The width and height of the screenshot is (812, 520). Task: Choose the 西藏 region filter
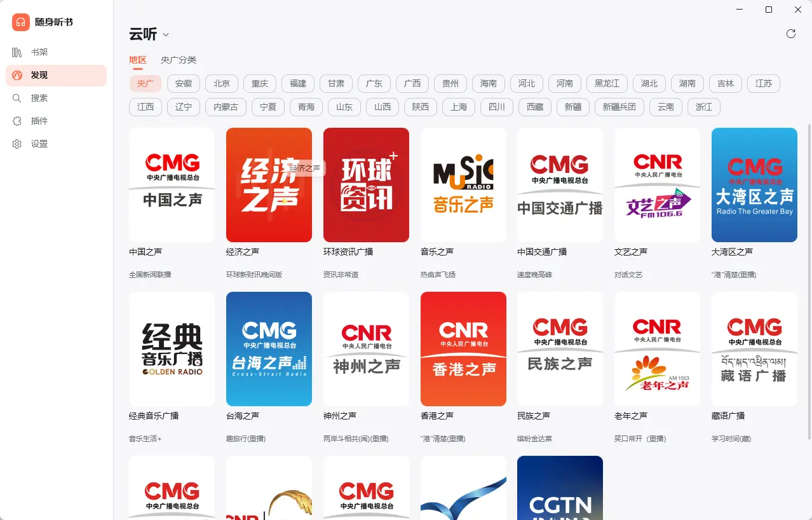click(535, 107)
